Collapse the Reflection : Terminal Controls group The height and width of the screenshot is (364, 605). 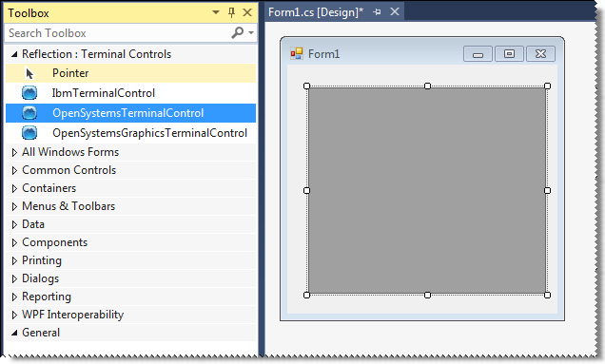[14, 54]
